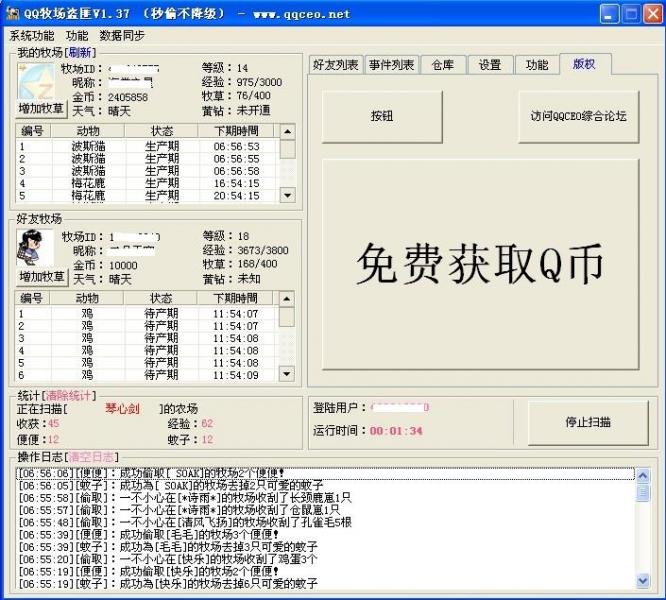Click the friend ranch avatar picture
Viewport: 666px width, 600px height.
[x=35, y=248]
